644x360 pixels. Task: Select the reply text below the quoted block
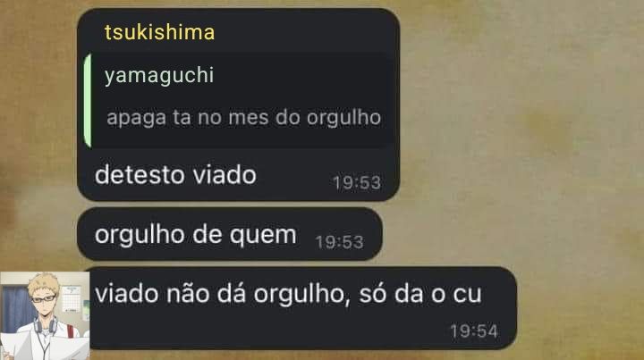tap(175, 175)
